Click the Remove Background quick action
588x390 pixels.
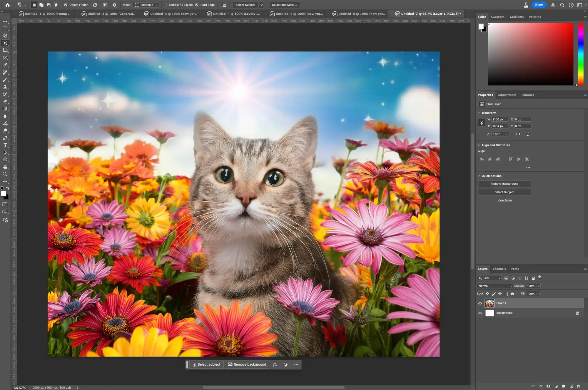505,184
